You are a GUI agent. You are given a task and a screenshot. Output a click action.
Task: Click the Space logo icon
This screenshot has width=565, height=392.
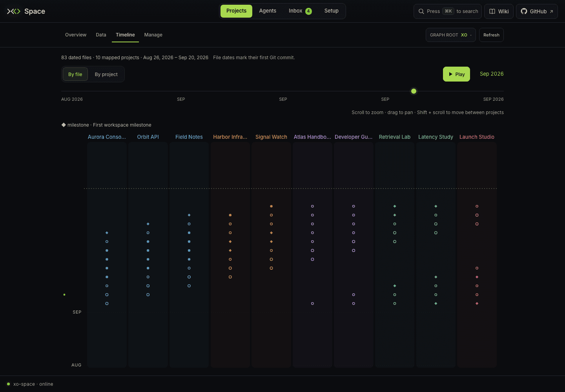tap(14, 11)
